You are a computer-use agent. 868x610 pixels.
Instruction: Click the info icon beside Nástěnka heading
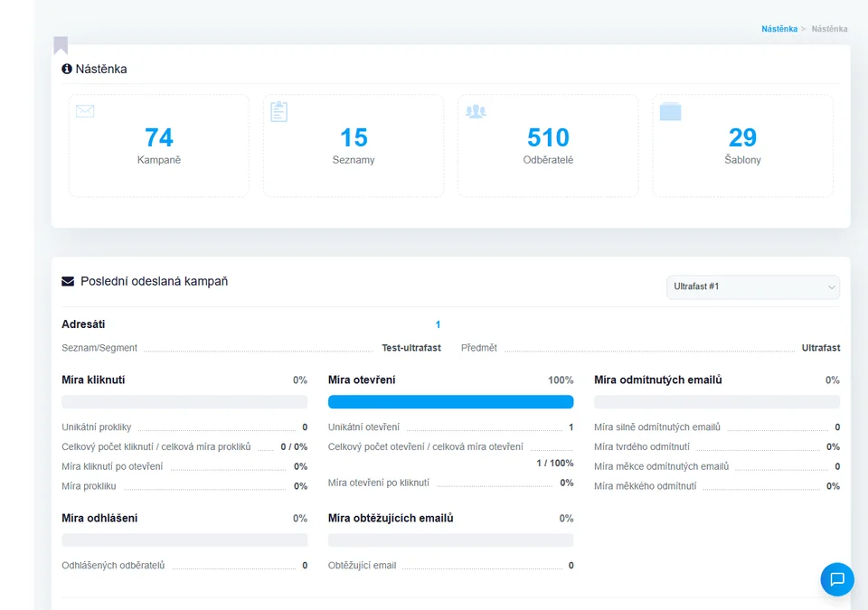pos(67,69)
